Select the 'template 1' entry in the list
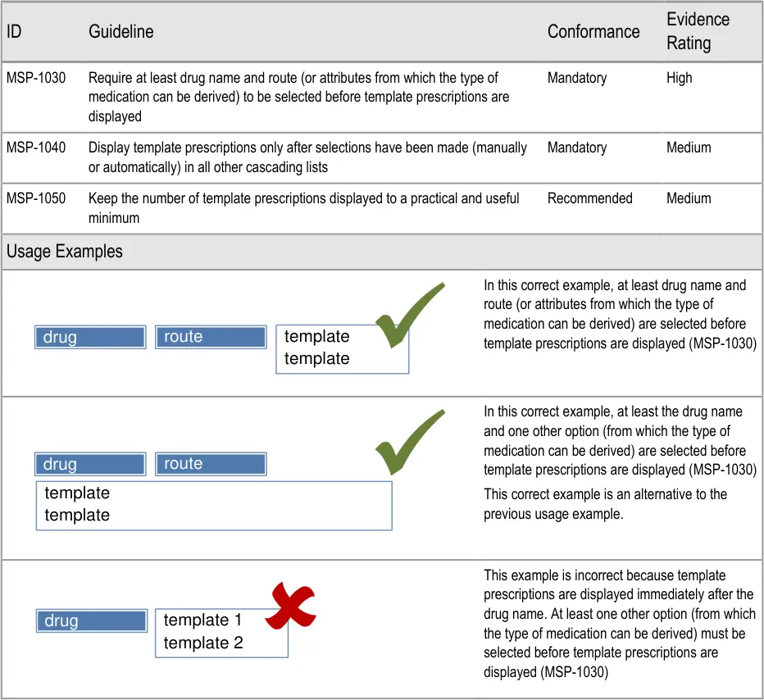 pyautogui.click(x=202, y=620)
